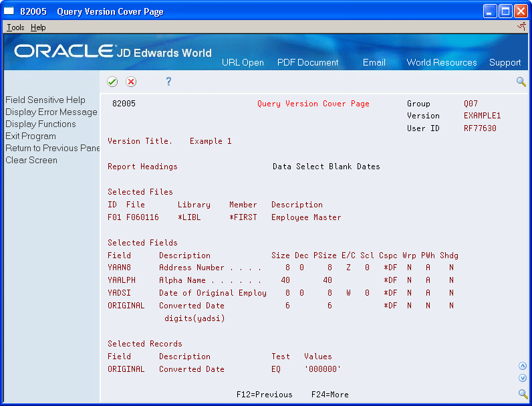Choose Display Functions option

click(x=40, y=124)
